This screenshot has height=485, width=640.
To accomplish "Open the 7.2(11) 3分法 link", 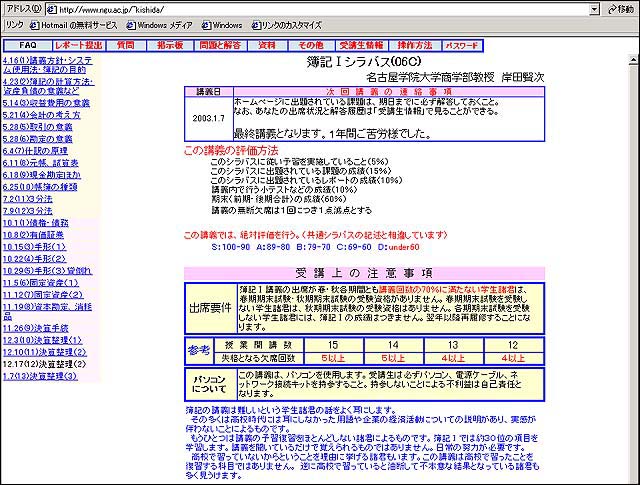I will coord(27,199).
